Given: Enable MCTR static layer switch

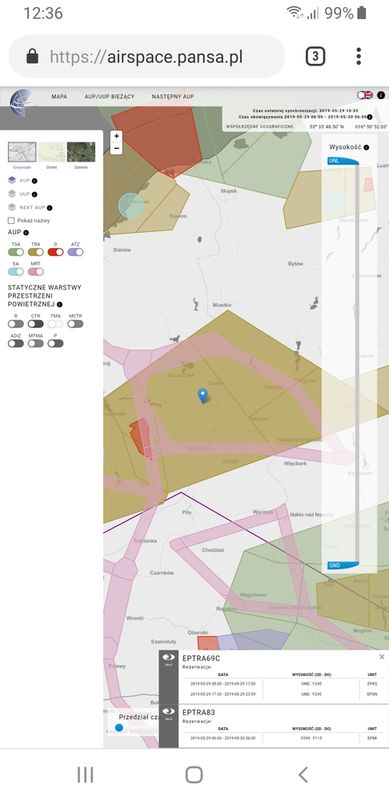Looking at the screenshot, I should pos(76,324).
